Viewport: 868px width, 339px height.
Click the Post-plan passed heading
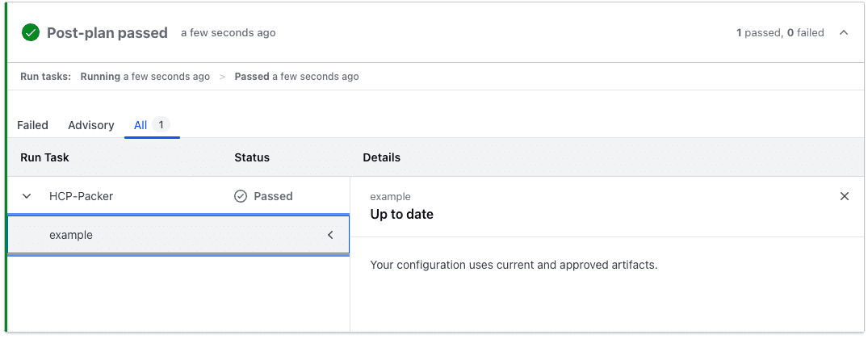(x=107, y=33)
